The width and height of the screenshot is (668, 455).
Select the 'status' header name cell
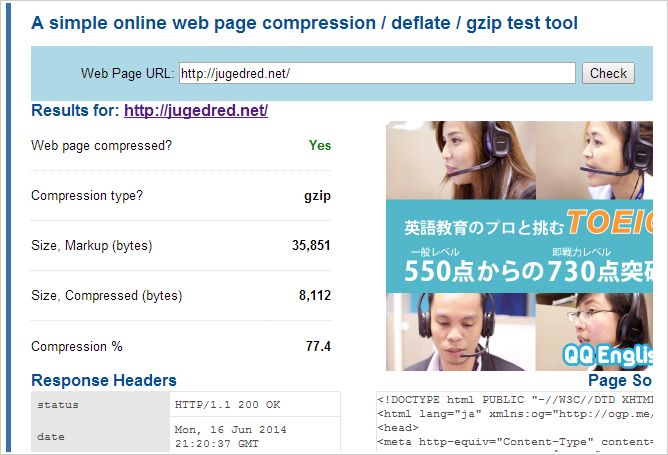tap(58, 405)
